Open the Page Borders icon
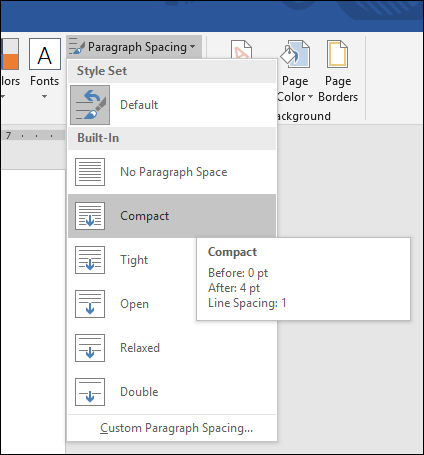The width and height of the screenshot is (424, 455). pos(338,54)
